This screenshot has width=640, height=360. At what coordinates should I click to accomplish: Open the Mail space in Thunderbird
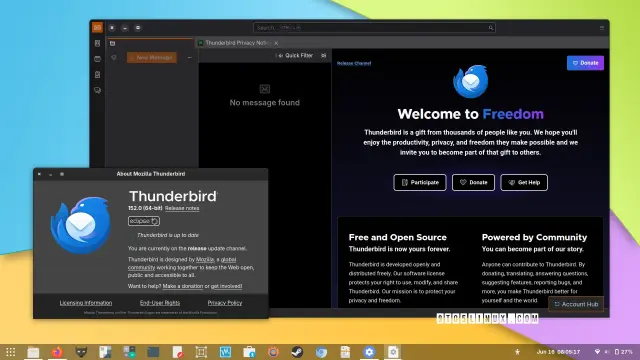(x=97, y=27)
